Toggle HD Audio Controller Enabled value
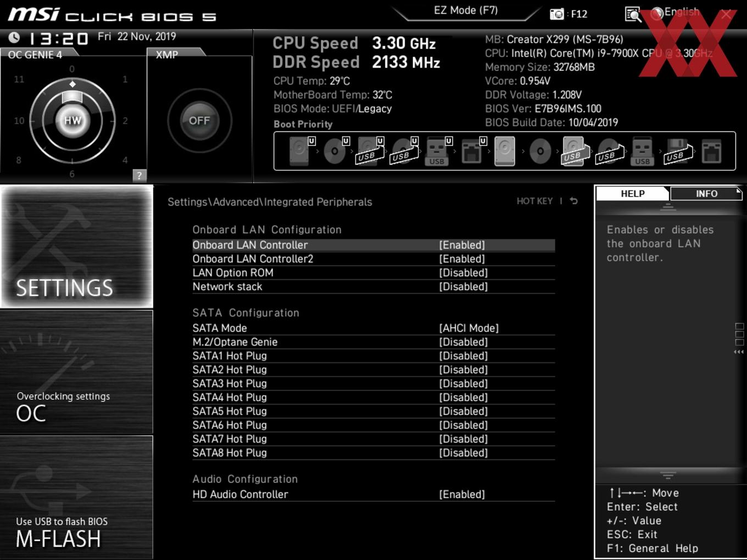 pos(462,494)
